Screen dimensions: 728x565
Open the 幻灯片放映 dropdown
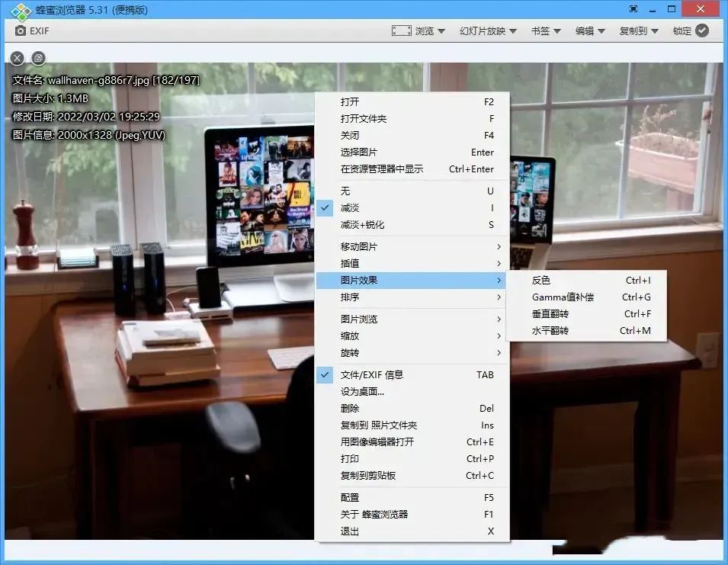click(488, 31)
